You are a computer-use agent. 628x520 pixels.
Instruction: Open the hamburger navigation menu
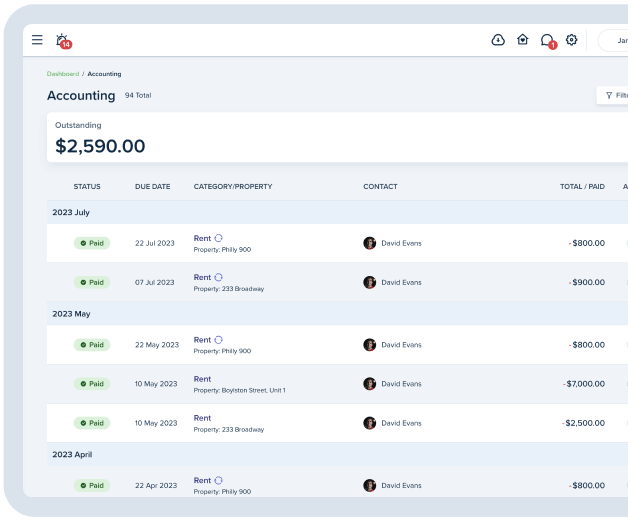(x=37, y=40)
